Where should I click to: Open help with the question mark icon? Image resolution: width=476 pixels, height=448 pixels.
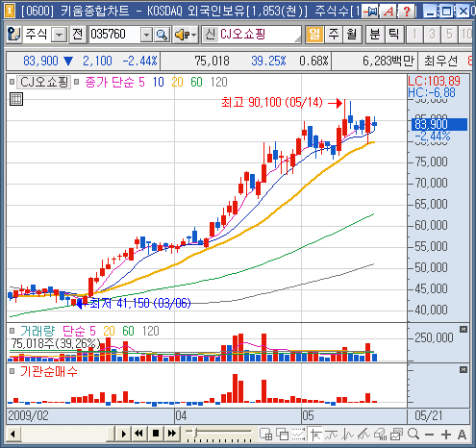click(407, 12)
